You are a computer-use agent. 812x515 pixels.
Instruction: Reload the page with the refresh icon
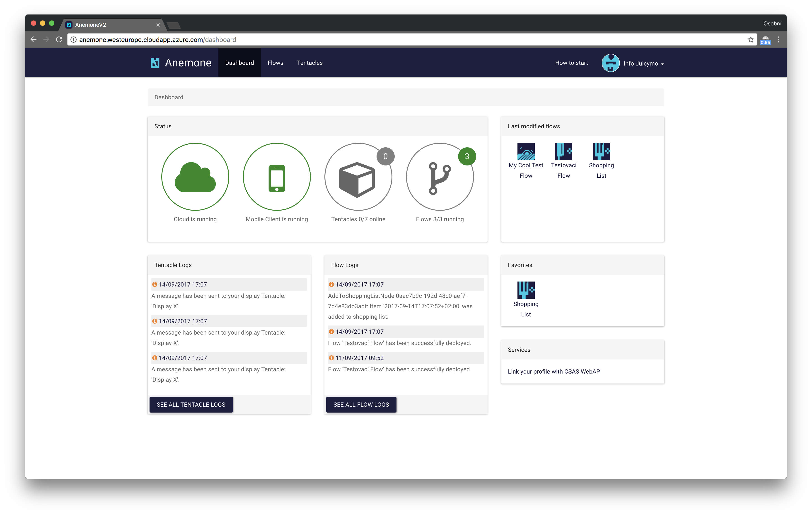pyautogui.click(x=59, y=39)
